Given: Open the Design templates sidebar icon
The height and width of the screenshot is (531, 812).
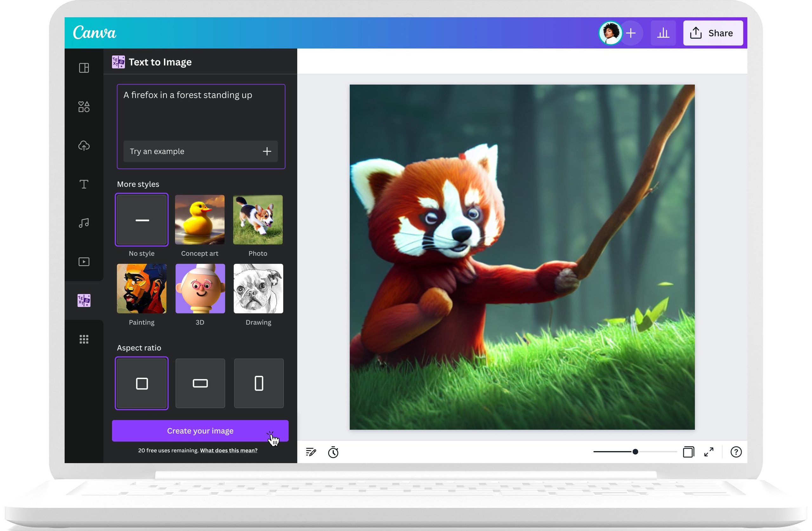Looking at the screenshot, I should coord(84,68).
